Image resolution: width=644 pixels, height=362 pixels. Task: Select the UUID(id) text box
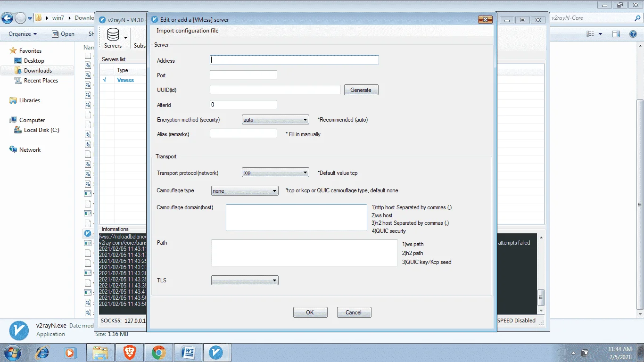tap(275, 90)
